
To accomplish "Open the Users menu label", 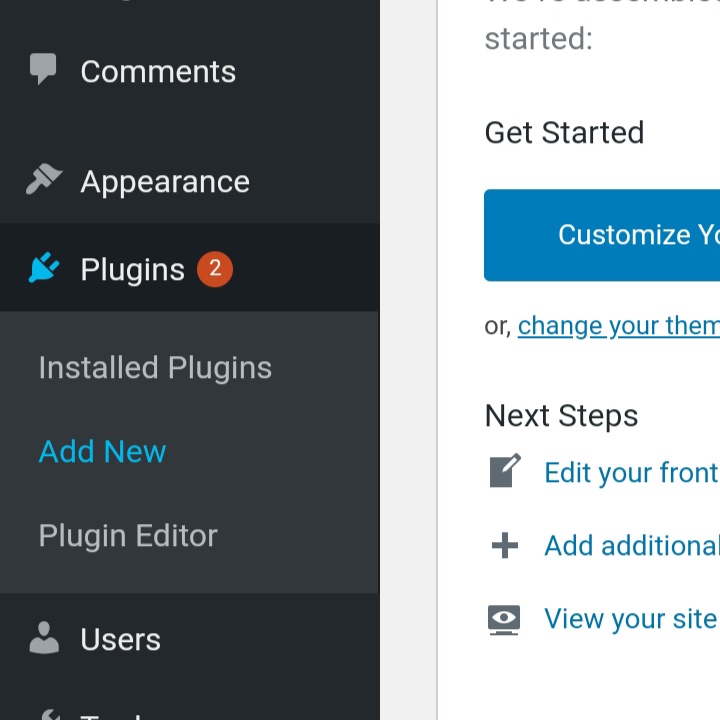I will [120, 639].
